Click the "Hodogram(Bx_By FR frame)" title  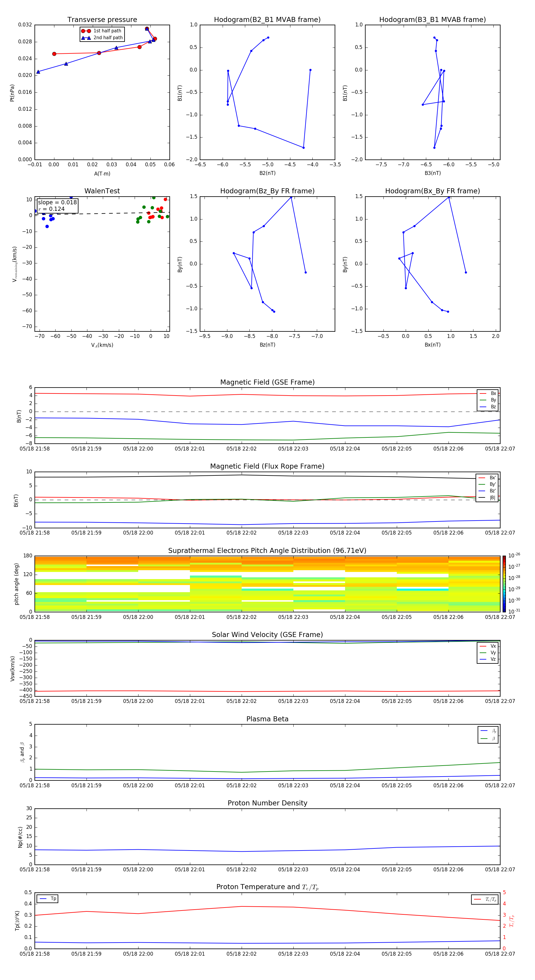click(432, 191)
